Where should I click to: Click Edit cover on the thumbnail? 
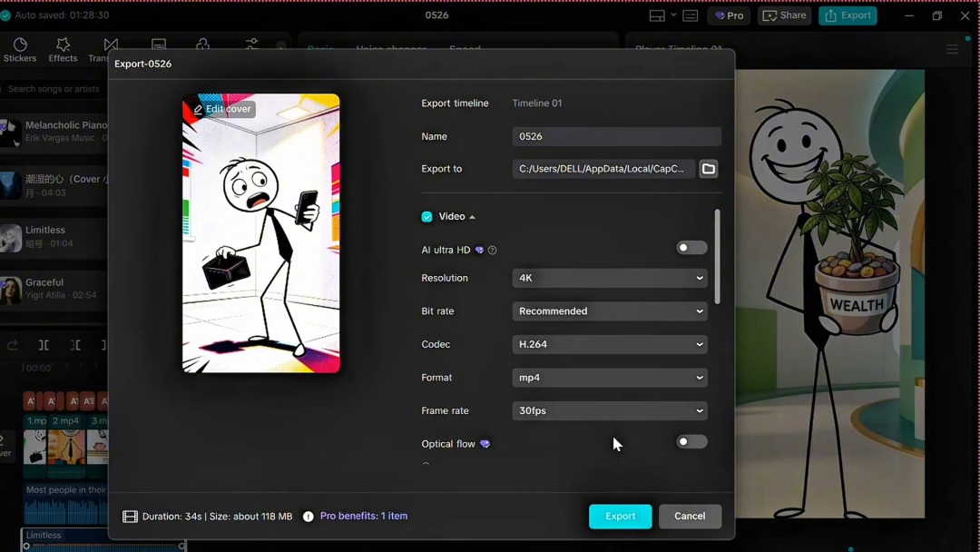222,109
